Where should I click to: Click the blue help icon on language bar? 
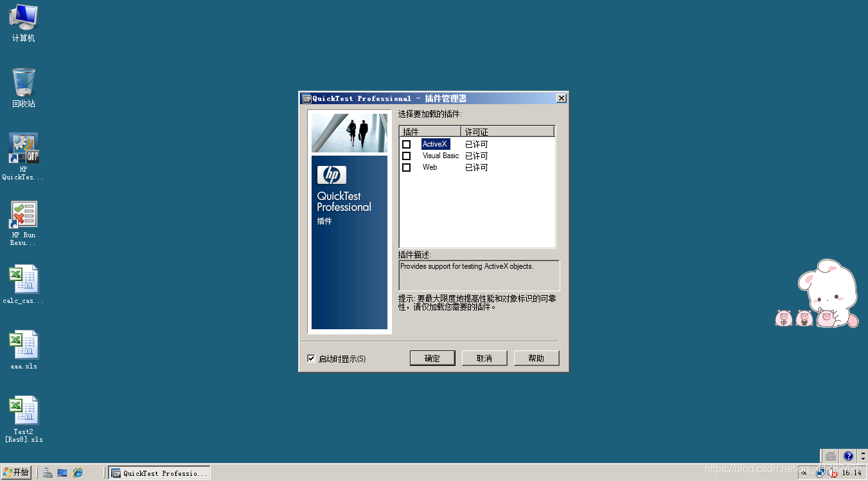pyautogui.click(x=848, y=456)
